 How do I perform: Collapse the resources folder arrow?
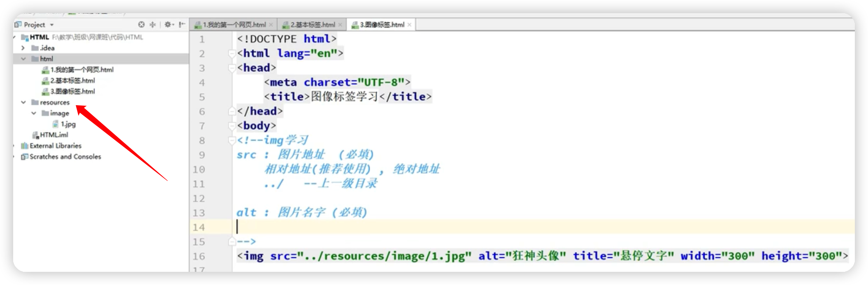[x=23, y=102]
